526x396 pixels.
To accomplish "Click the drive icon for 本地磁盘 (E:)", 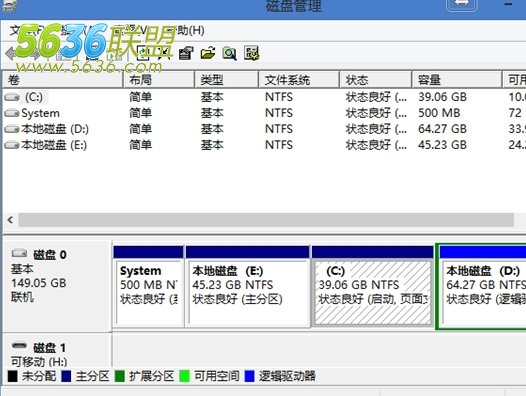I will [12, 145].
